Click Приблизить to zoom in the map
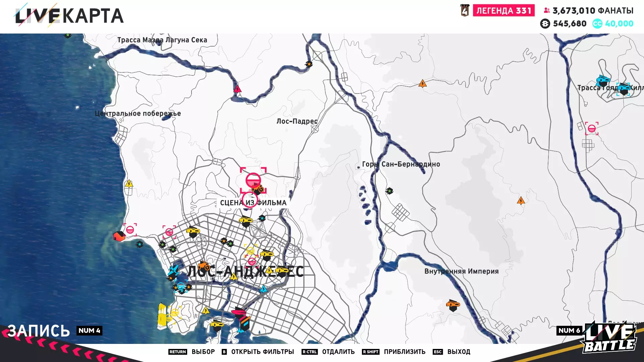 (405, 352)
